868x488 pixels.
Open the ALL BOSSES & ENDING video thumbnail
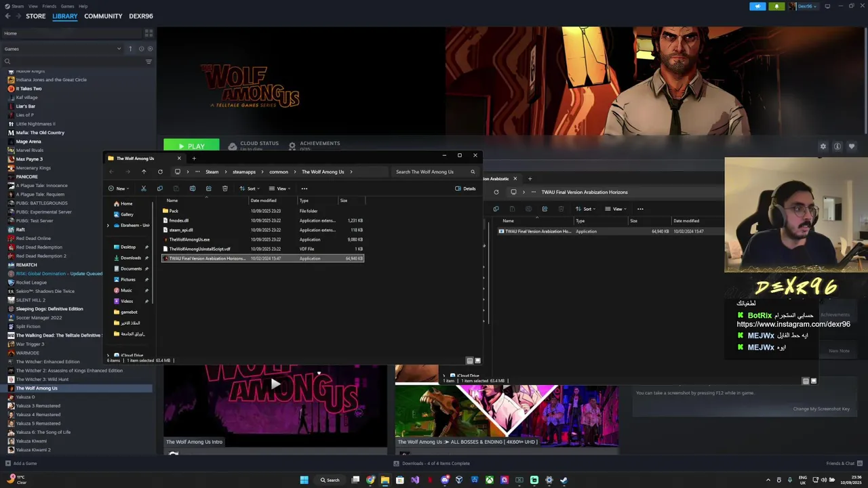click(507, 415)
